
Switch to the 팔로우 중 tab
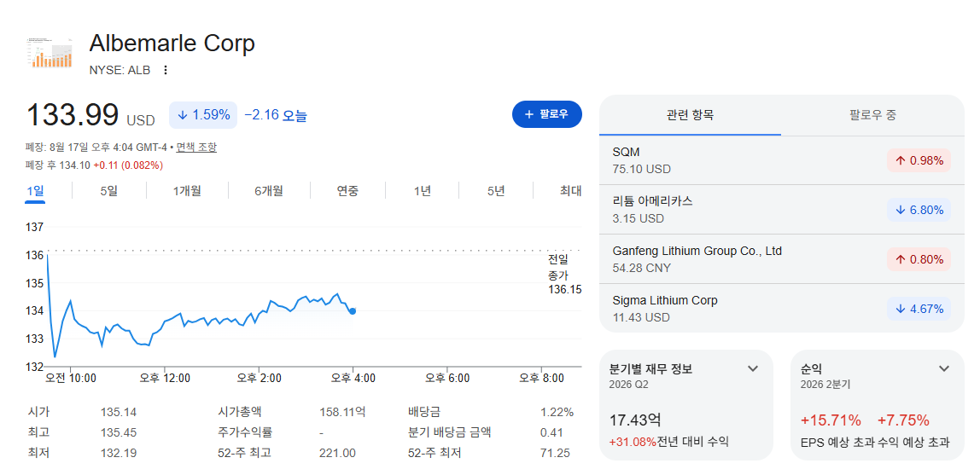click(x=873, y=115)
